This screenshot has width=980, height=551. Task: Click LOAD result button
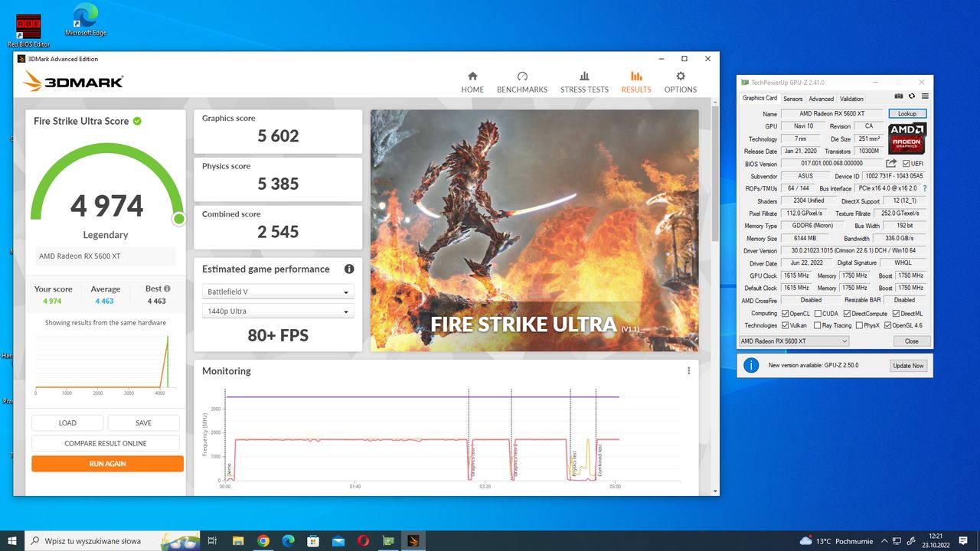[67, 423]
